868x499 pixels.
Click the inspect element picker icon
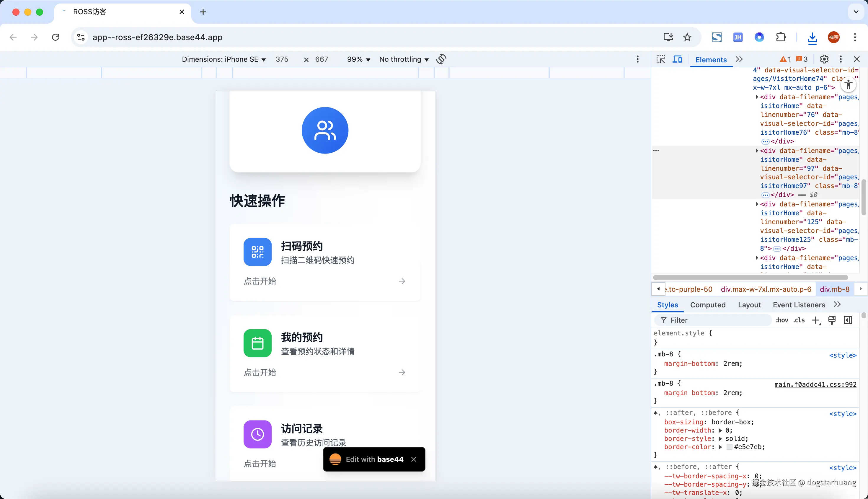click(661, 59)
